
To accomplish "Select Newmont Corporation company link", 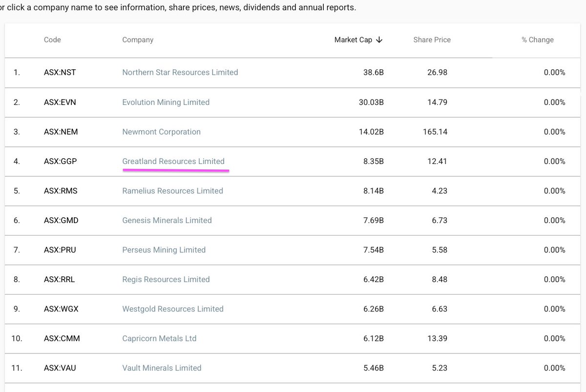I will [x=161, y=132].
